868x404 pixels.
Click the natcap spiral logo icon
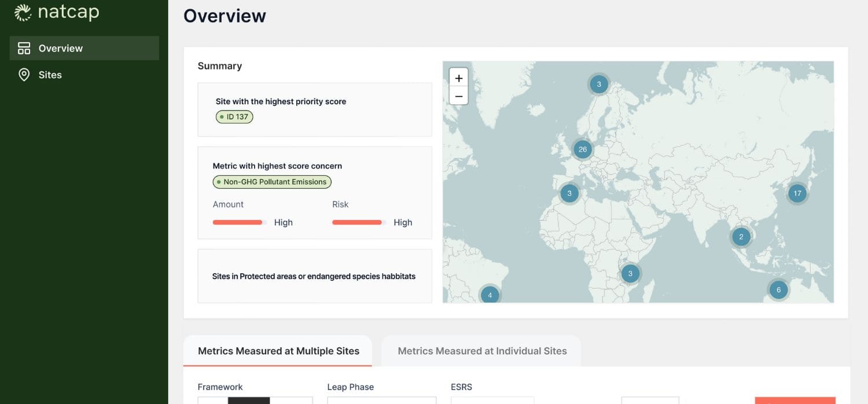(22, 11)
